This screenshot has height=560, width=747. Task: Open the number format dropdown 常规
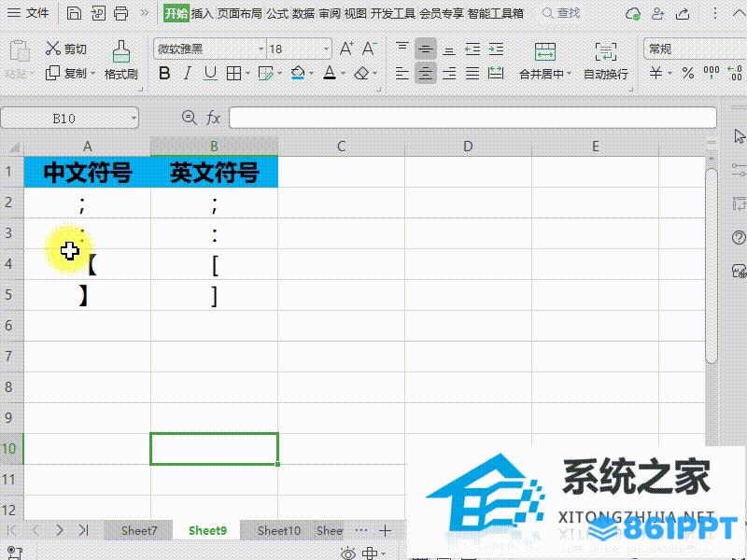[x=695, y=49]
